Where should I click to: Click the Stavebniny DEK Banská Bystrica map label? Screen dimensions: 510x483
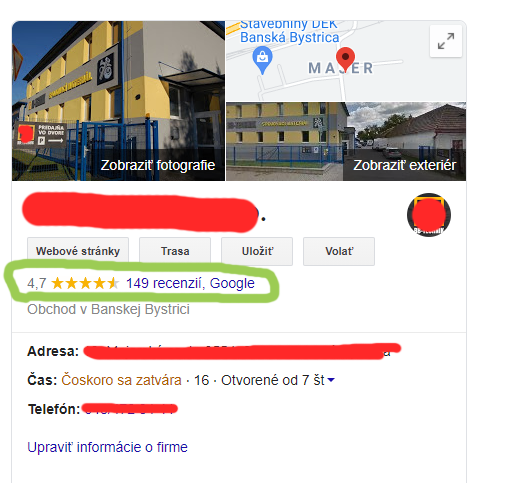click(x=289, y=31)
